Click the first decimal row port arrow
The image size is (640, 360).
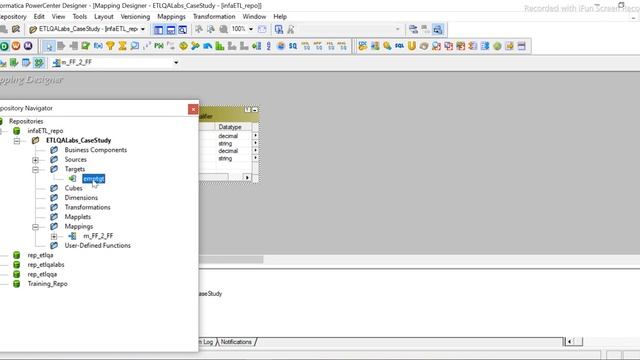pyautogui.click(x=255, y=136)
